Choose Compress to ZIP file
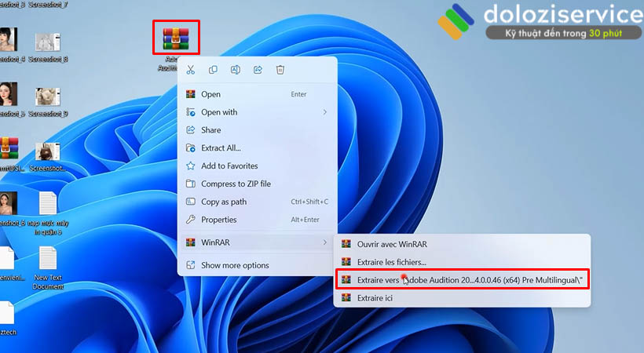 pyautogui.click(x=236, y=184)
